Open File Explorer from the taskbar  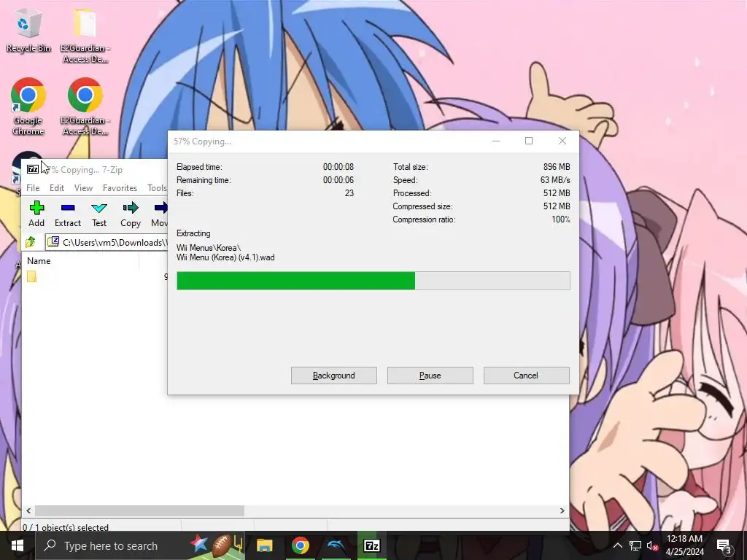(x=264, y=545)
